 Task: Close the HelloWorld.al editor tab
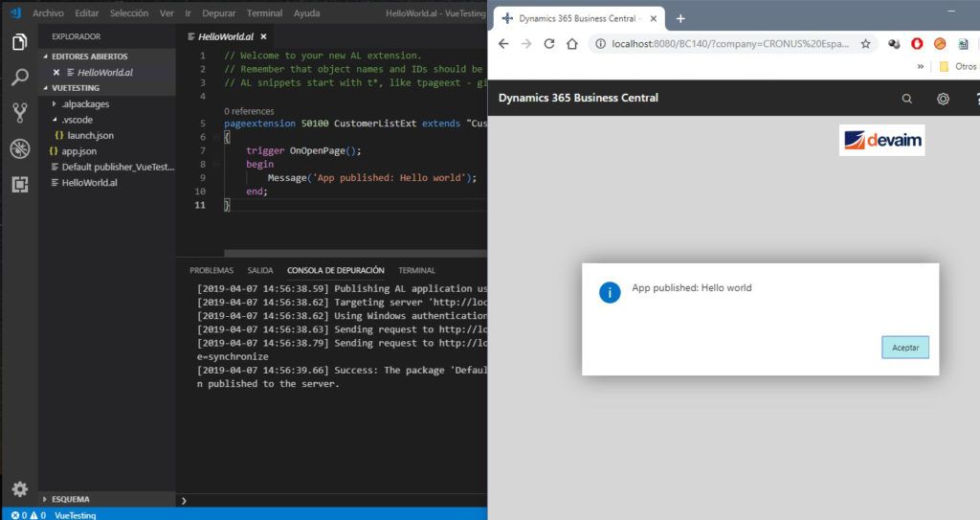[x=264, y=37]
